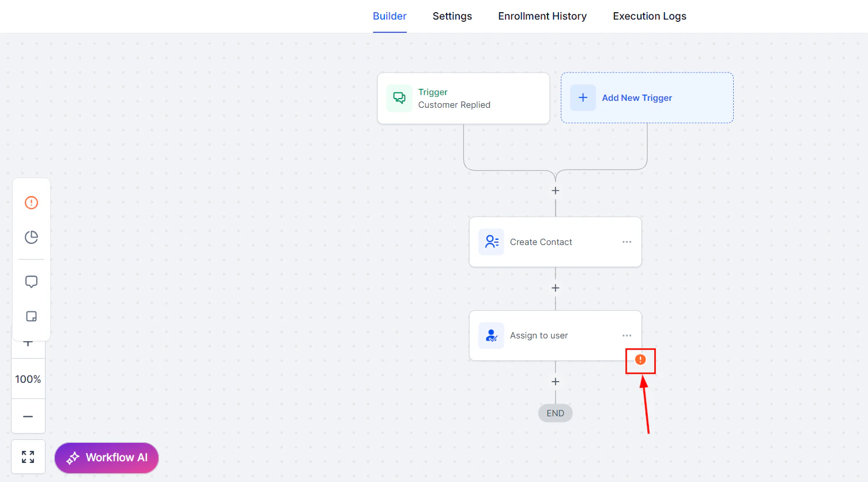This screenshot has width=868, height=482.
Task: Open the statistics pie chart icon in sidebar
Action: click(31, 237)
